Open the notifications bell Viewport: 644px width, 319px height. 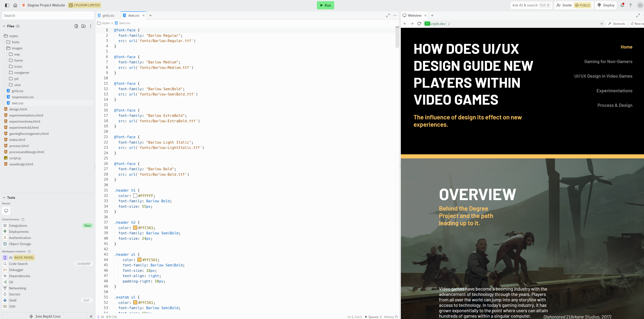pyautogui.click(x=622, y=5)
